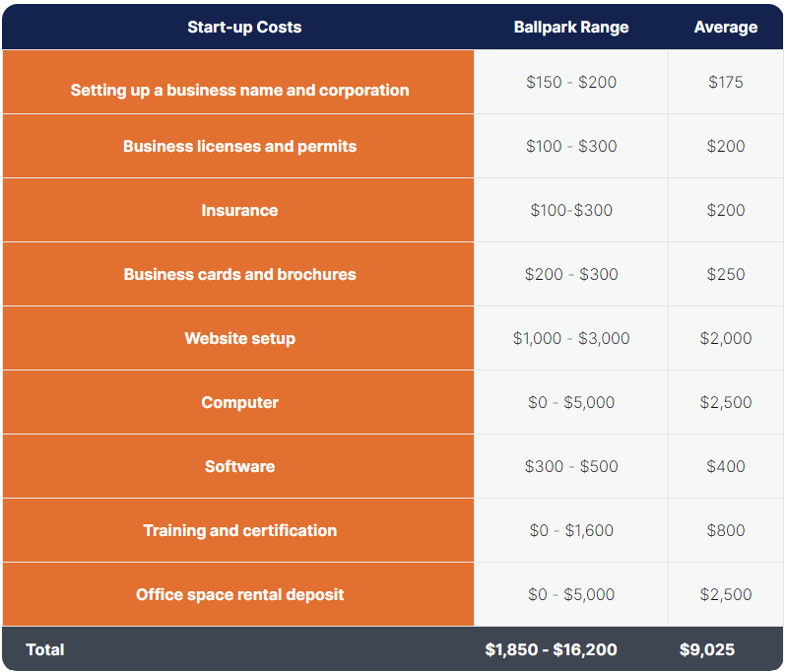This screenshot has width=786, height=672.
Task: Select the Business licenses and permits cell
Action: pos(239,146)
